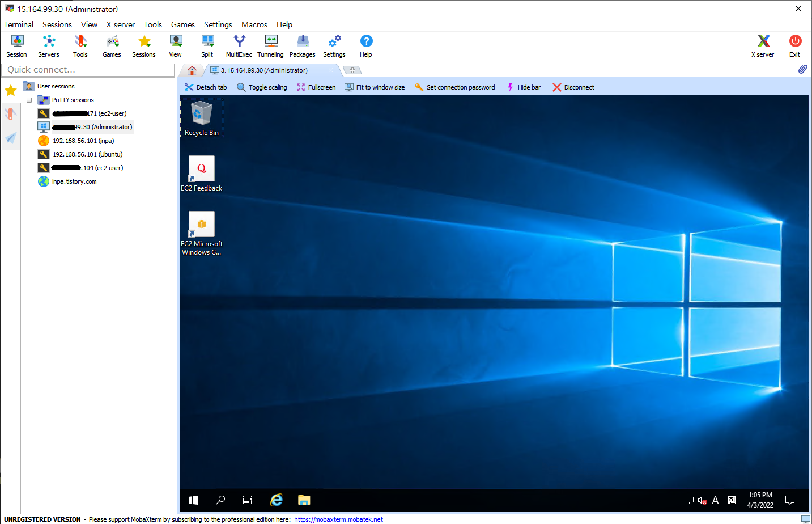Open the sidebar star favorites tab
The image size is (812, 524).
(11, 91)
